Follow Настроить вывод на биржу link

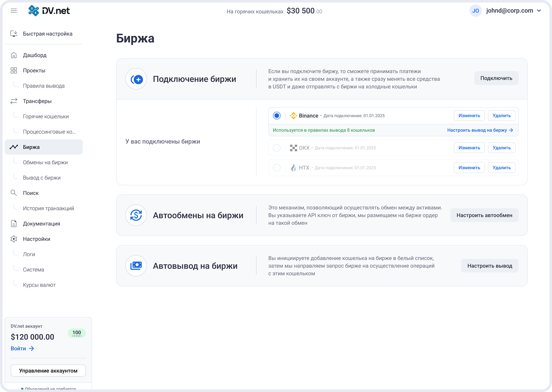click(x=480, y=130)
